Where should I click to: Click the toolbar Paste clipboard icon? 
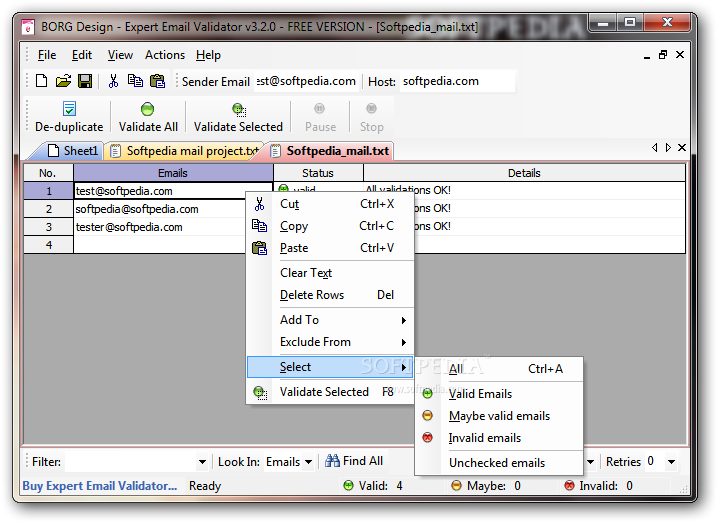(x=158, y=81)
